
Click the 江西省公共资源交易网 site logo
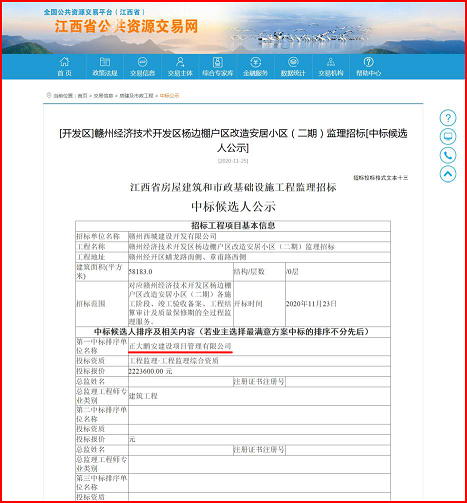pos(126,26)
